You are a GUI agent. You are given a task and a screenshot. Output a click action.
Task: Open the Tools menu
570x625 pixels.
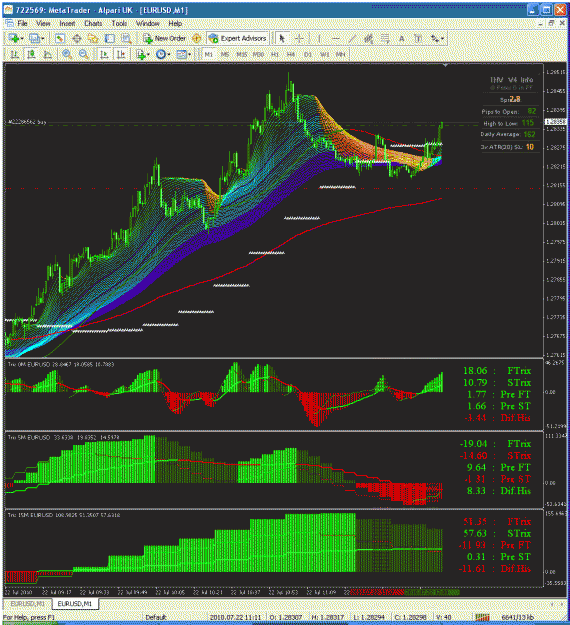119,24
